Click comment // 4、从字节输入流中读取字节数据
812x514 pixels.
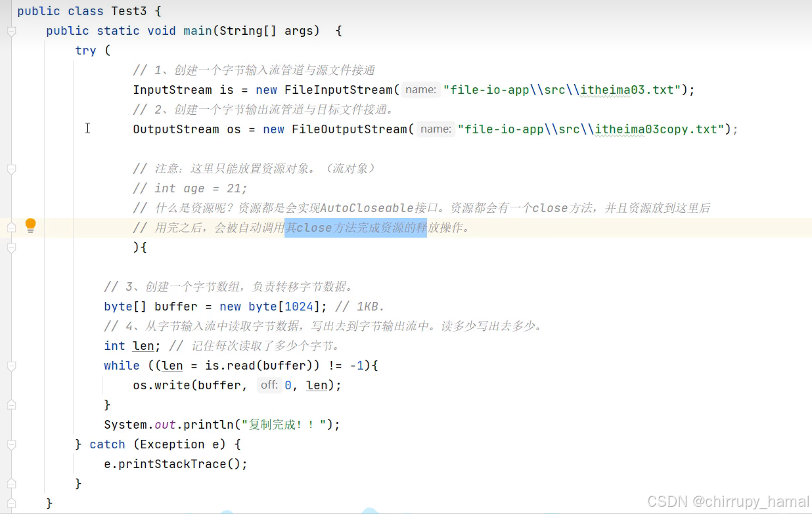(324, 326)
